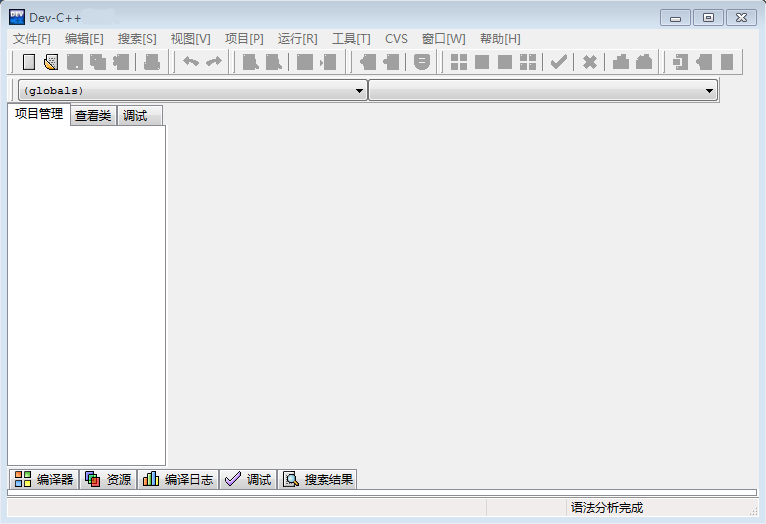Viewport: 766px width, 524px height.
Task: Click the Rebuild All toolbar icon
Action: coord(528,62)
